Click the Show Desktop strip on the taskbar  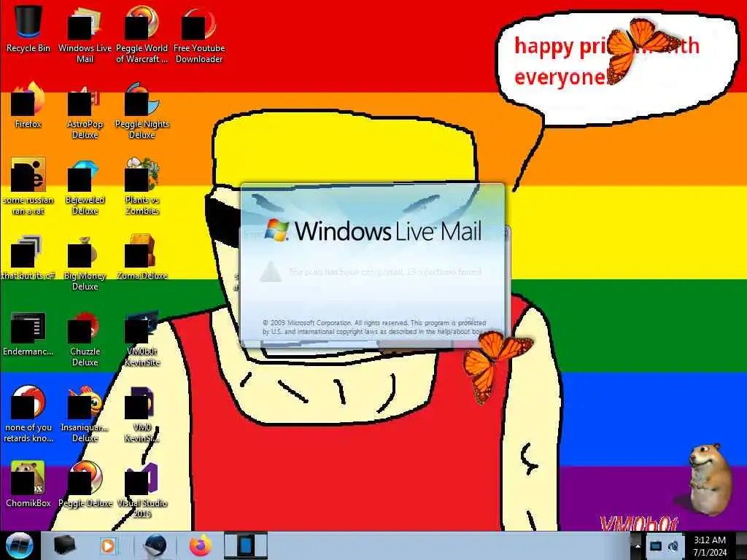[x=741, y=545]
